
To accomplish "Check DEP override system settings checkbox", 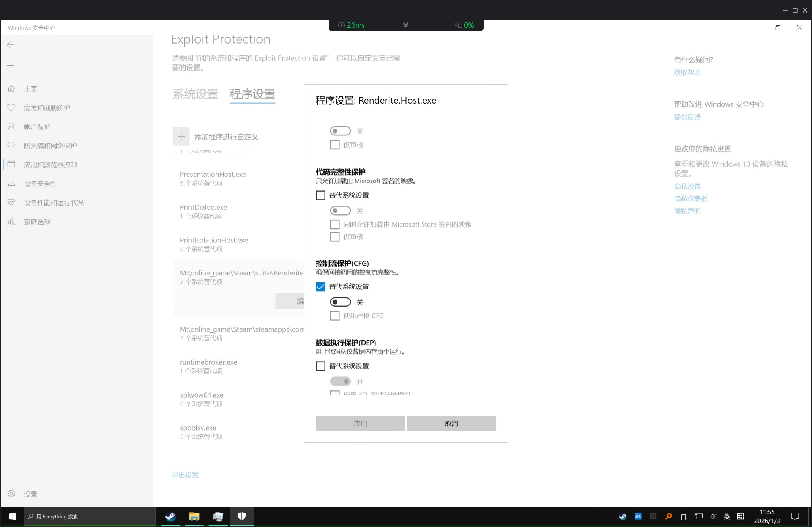I will [320, 366].
